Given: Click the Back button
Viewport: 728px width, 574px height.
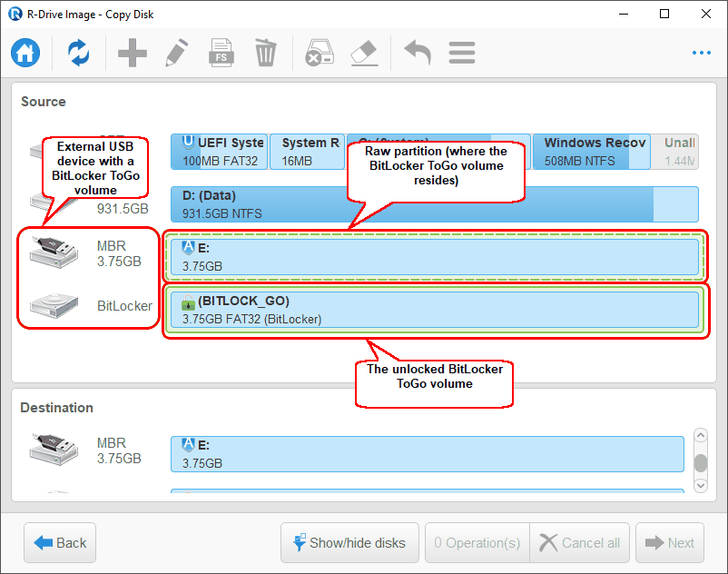Looking at the screenshot, I should tap(60, 542).
